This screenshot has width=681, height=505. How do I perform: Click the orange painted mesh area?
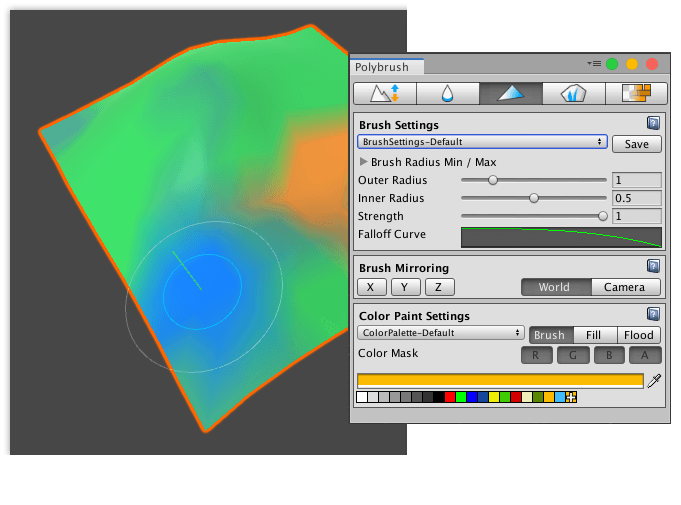[319, 174]
